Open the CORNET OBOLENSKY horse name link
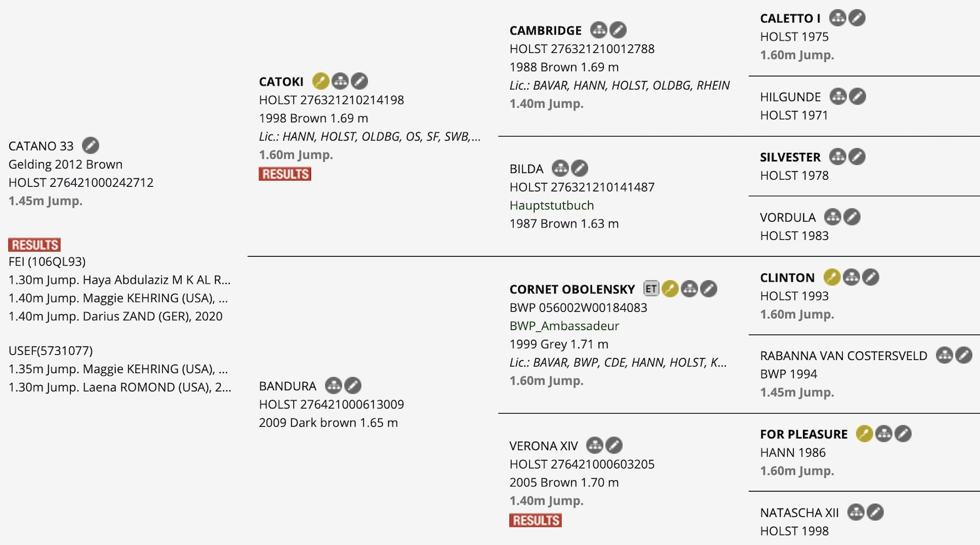The width and height of the screenshot is (980, 545). [572, 289]
